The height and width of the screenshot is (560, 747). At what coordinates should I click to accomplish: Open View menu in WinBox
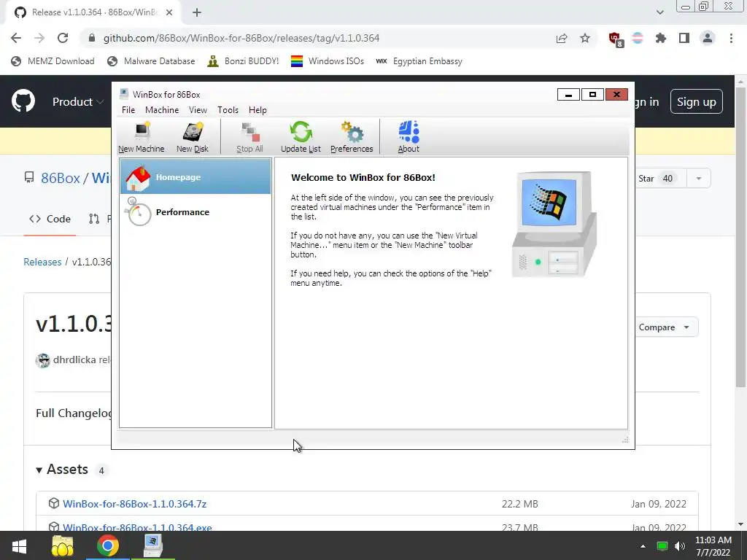coord(198,110)
